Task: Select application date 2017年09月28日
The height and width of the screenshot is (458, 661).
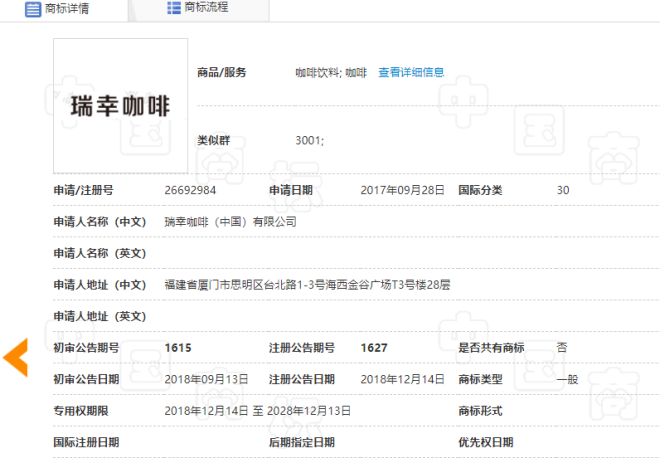Action: (402, 190)
